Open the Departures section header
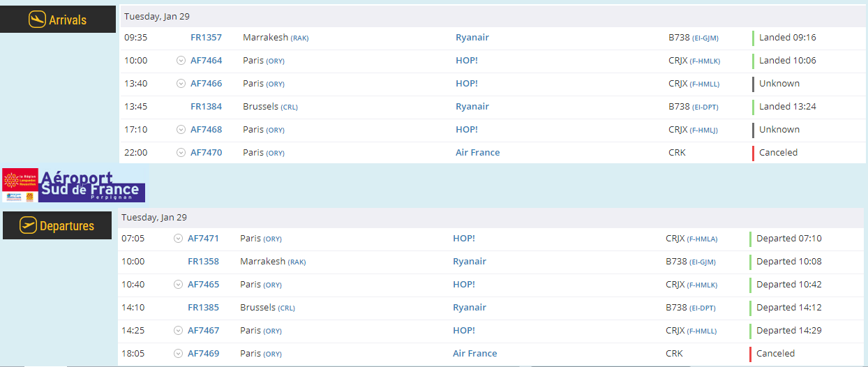Image resolution: width=868 pixels, height=367 pixels. (x=57, y=225)
